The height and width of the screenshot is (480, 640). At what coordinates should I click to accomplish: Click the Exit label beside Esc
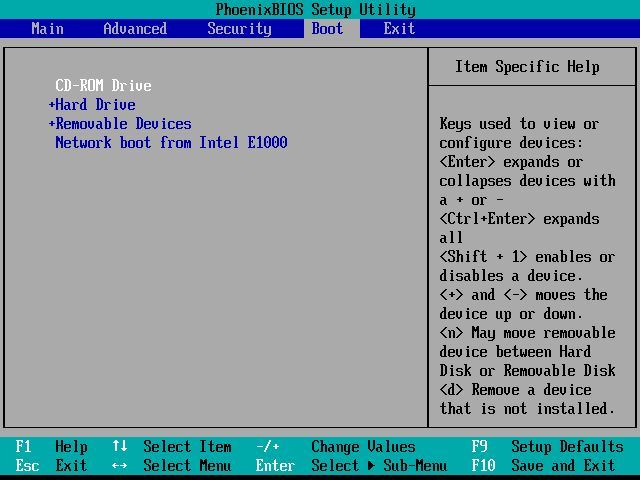point(71,465)
